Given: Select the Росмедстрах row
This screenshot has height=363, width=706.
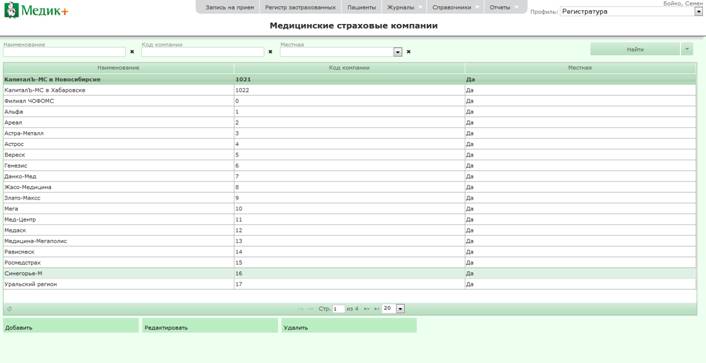Looking at the screenshot, I should (349, 263).
